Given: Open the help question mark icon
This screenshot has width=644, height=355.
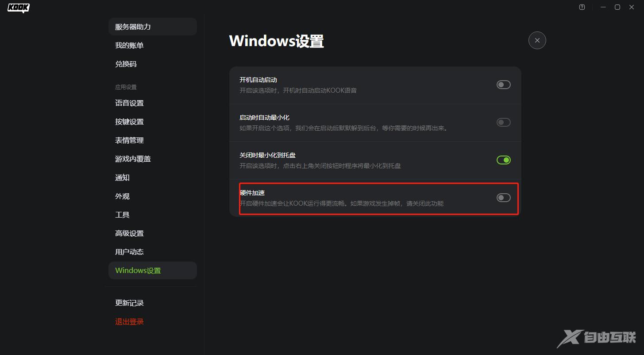Looking at the screenshot, I should point(582,7).
